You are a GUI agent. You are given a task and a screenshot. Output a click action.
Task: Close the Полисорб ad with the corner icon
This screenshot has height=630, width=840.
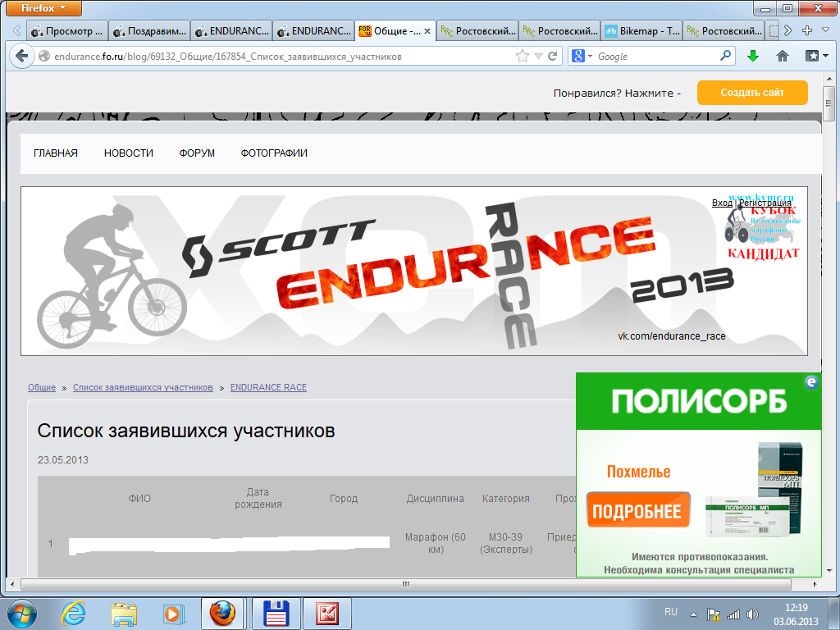click(812, 381)
